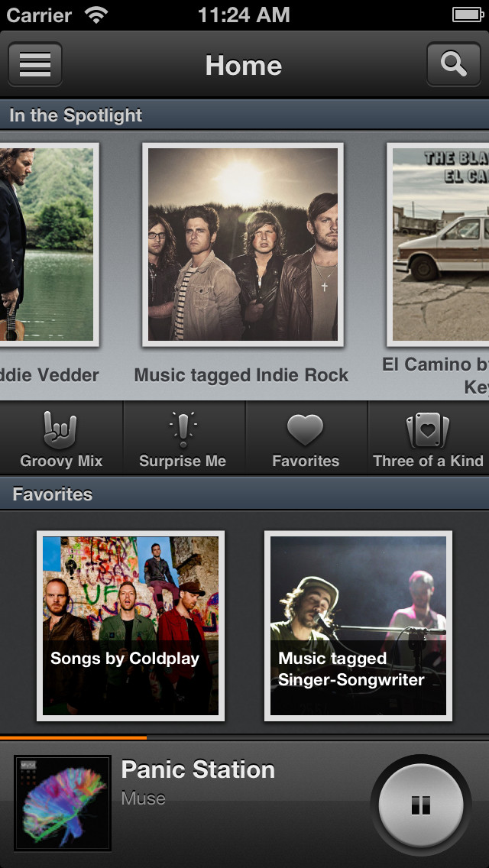The width and height of the screenshot is (489, 868).
Task: Select the Favorites section header
Action: (x=244, y=494)
